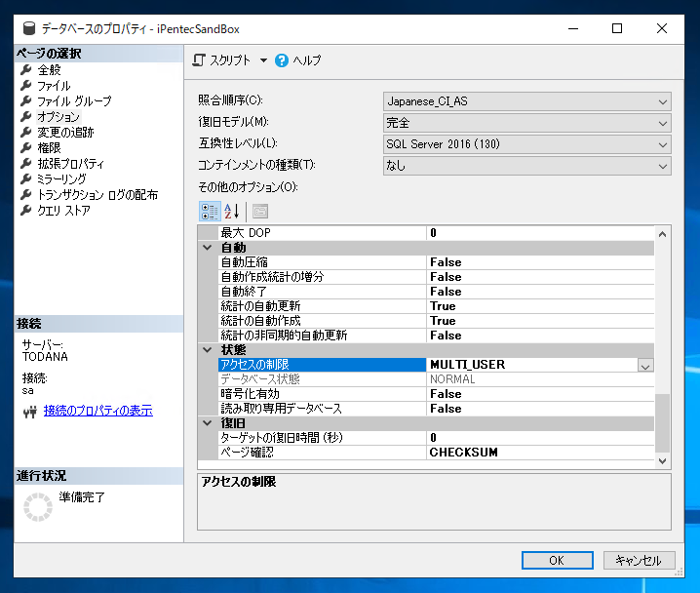Viewport: 700px width, 593px height.
Task: Collapse the 自動 category
Action: (x=208, y=248)
